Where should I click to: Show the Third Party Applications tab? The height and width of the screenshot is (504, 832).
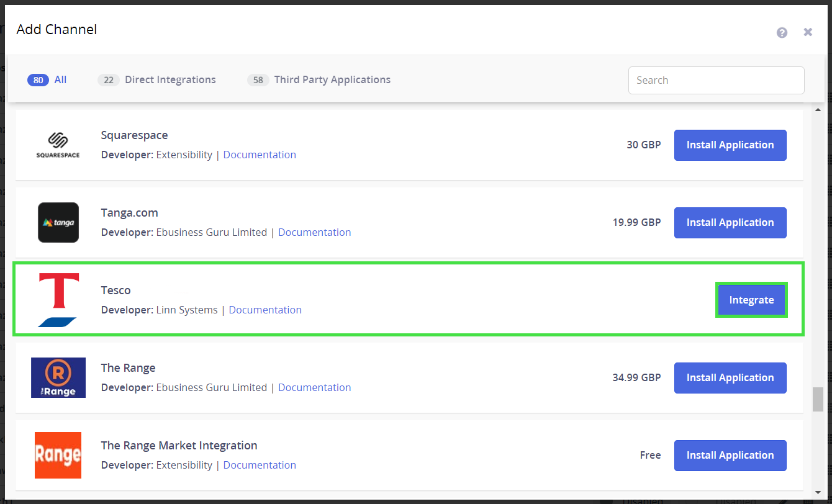coord(319,80)
